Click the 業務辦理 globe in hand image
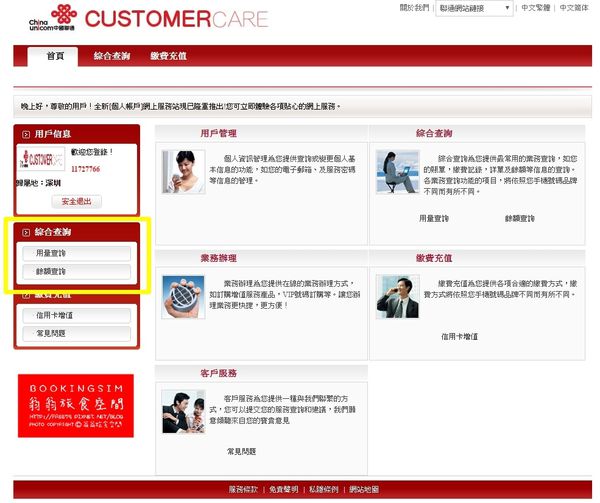Viewport: 600px width, 503px height. pos(184,296)
